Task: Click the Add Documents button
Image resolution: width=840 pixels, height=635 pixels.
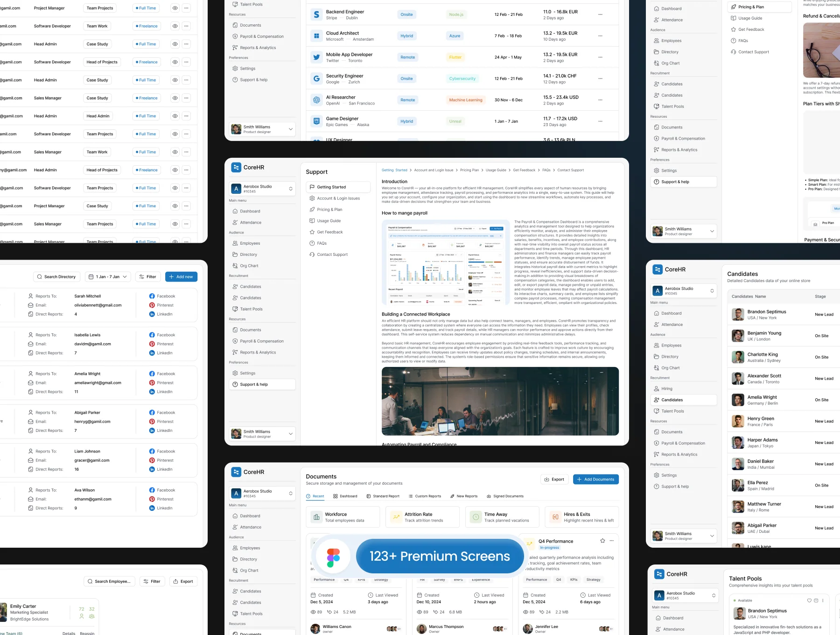Action: pyautogui.click(x=596, y=480)
